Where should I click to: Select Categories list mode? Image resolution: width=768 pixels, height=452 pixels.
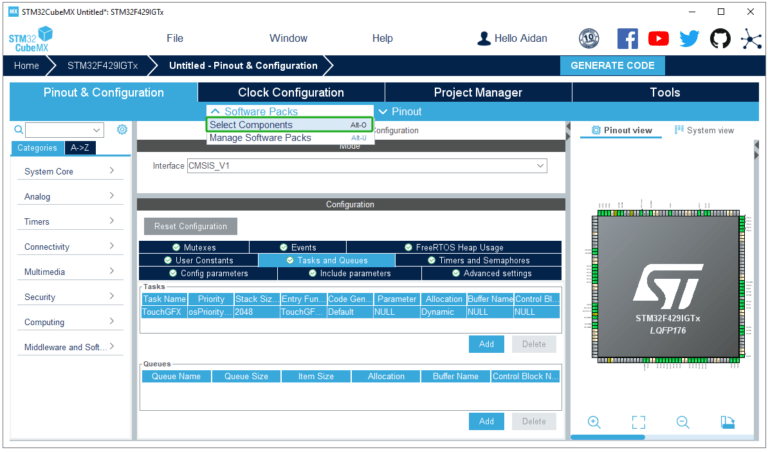(37, 148)
